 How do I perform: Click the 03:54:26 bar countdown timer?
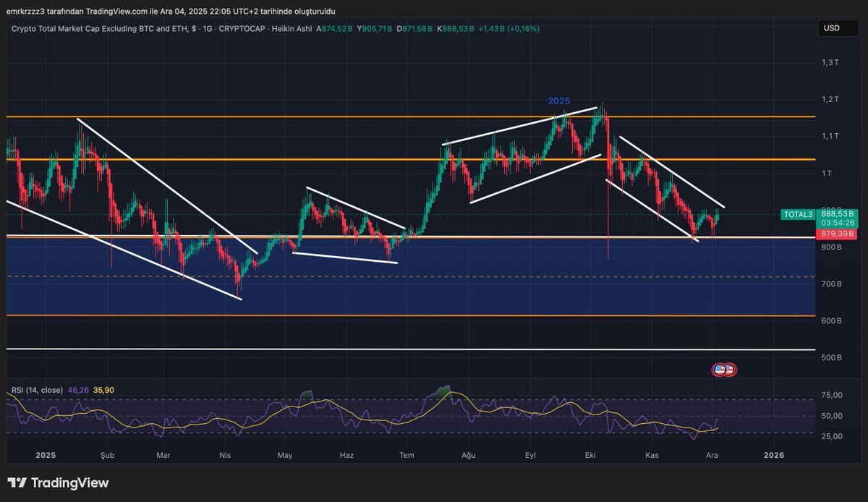tap(838, 224)
